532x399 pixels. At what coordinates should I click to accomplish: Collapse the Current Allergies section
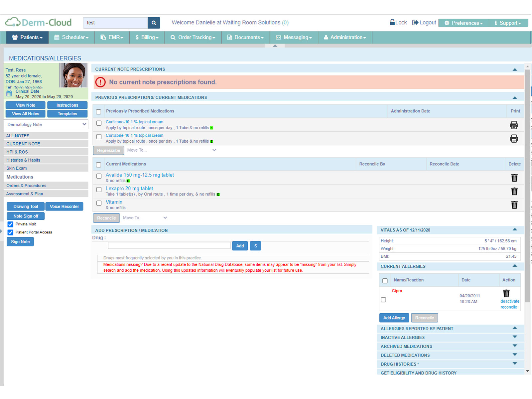[515, 266]
